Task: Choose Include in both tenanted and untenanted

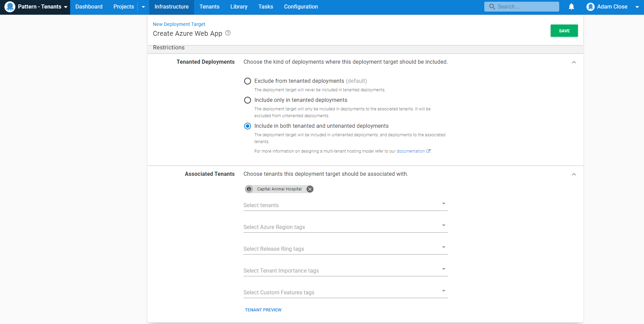Action: (x=248, y=126)
